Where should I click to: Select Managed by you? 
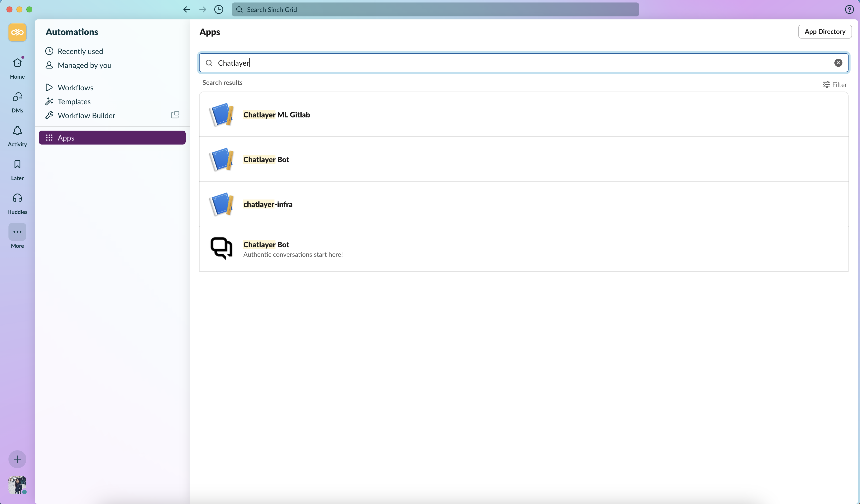84,65
